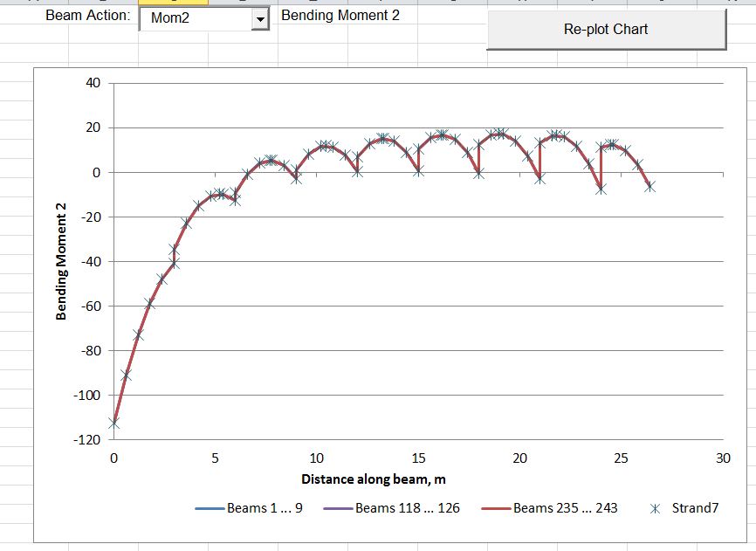Click the 15 label on horizontal axis
Viewport: 756px width, 551px height.
pyautogui.click(x=418, y=458)
